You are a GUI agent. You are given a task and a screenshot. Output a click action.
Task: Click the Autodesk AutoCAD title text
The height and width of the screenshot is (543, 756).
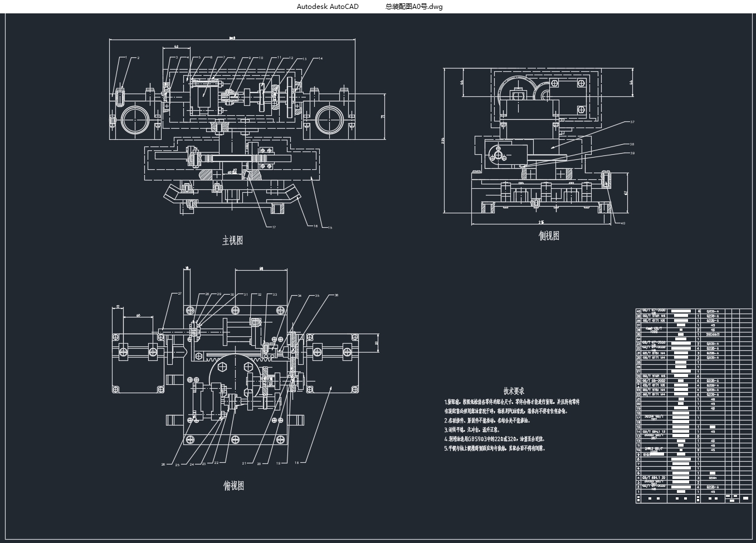coord(328,7)
